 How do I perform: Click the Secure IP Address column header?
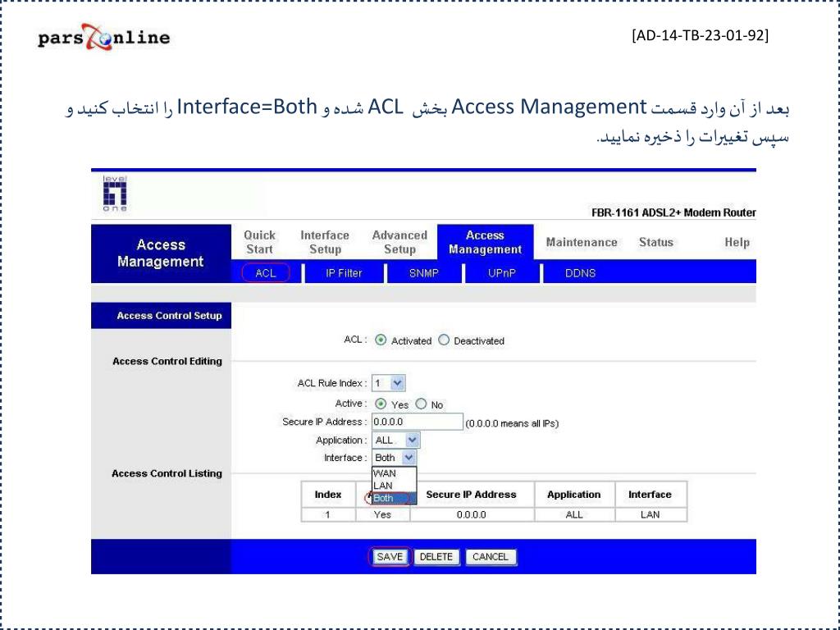[x=472, y=495]
